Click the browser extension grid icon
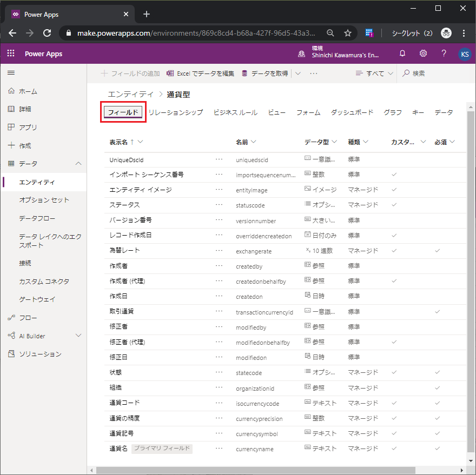476x475 pixels. 369,33
